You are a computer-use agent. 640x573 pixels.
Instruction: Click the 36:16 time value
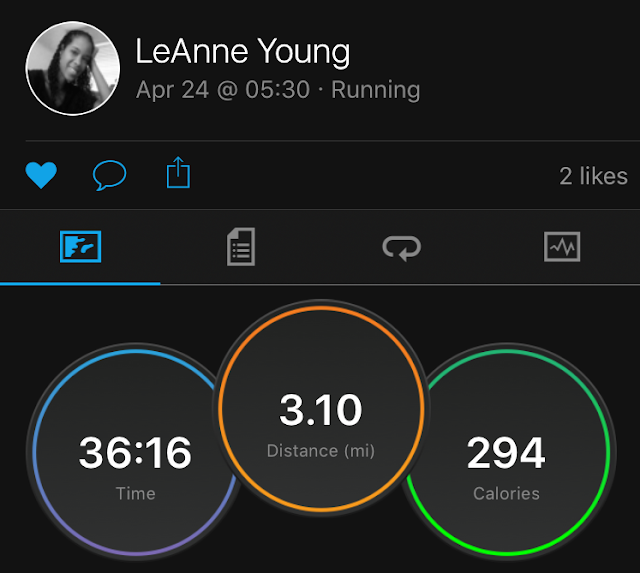coord(134,453)
